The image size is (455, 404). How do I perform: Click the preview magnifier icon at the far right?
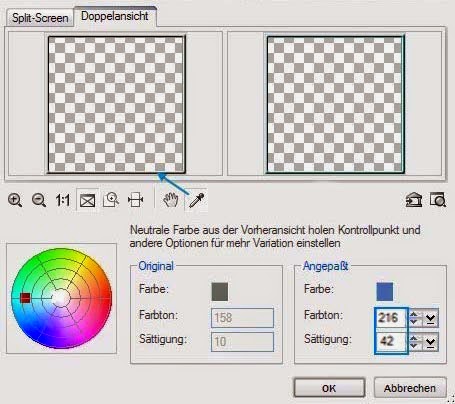[438, 200]
